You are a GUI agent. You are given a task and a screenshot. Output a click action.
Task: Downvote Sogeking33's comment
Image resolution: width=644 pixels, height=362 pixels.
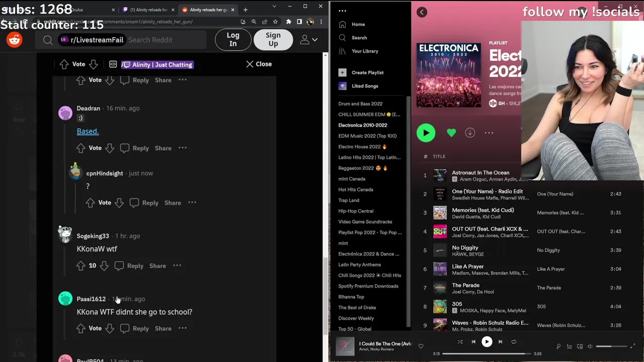click(104, 266)
